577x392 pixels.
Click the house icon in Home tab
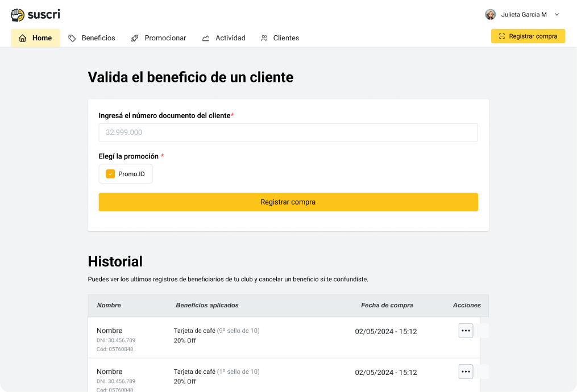23,38
